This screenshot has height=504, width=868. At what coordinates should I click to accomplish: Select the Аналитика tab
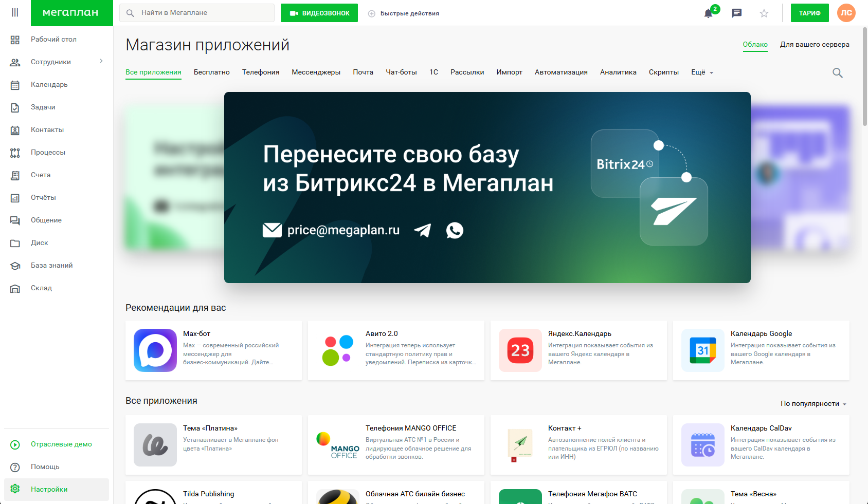[x=618, y=72]
